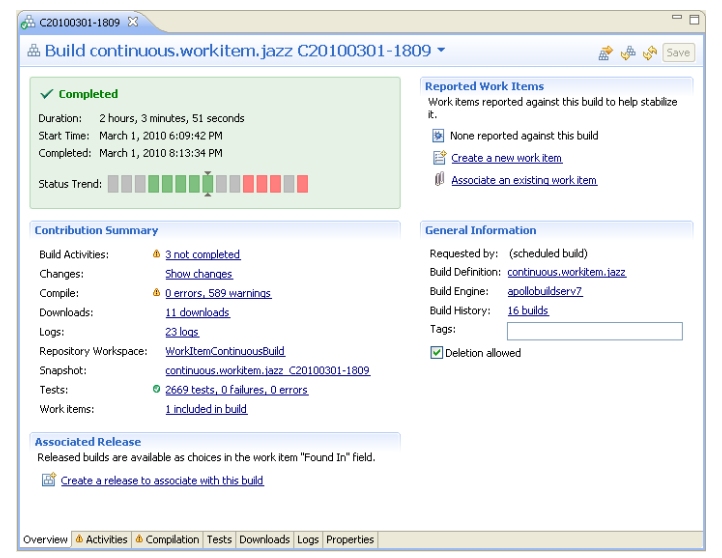This screenshot has width=722, height=558.
Task: Open the Downloads tab
Action: point(265,540)
